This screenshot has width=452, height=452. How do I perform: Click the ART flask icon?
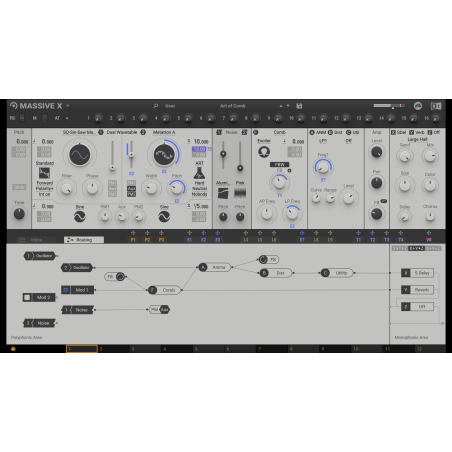pyautogui.click(x=199, y=173)
